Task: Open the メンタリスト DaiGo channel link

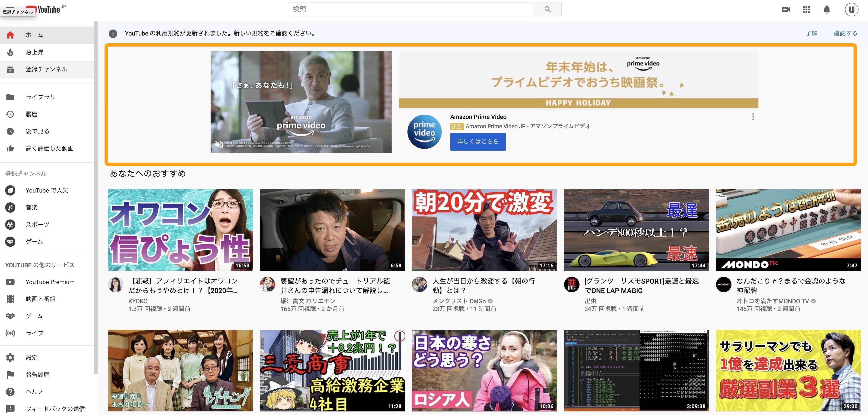Action: (459, 301)
